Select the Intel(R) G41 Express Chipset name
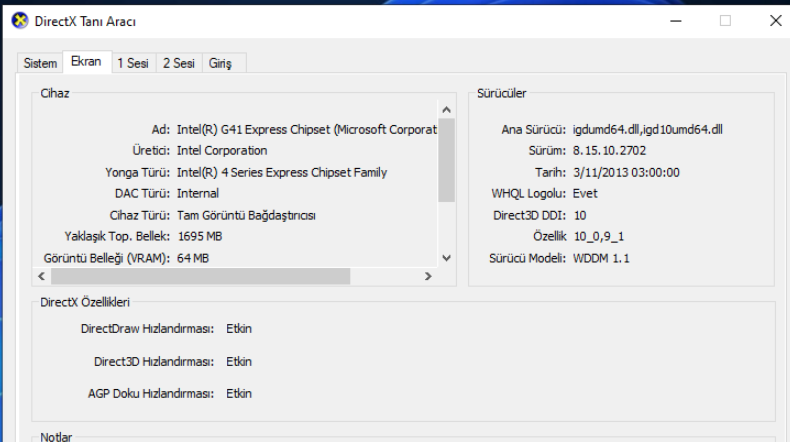The image size is (790, 442). 307,130
